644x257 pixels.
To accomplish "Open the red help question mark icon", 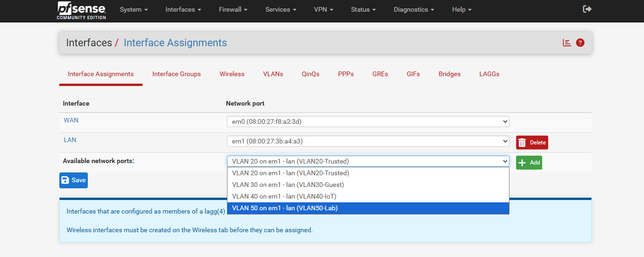I will click(580, 43).
